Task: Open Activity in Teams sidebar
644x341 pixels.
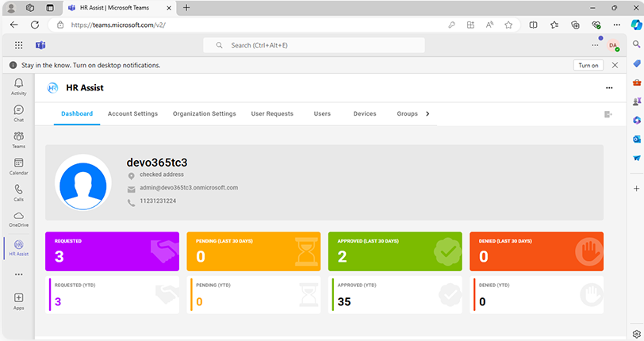Action: click(x=18, y=86)
